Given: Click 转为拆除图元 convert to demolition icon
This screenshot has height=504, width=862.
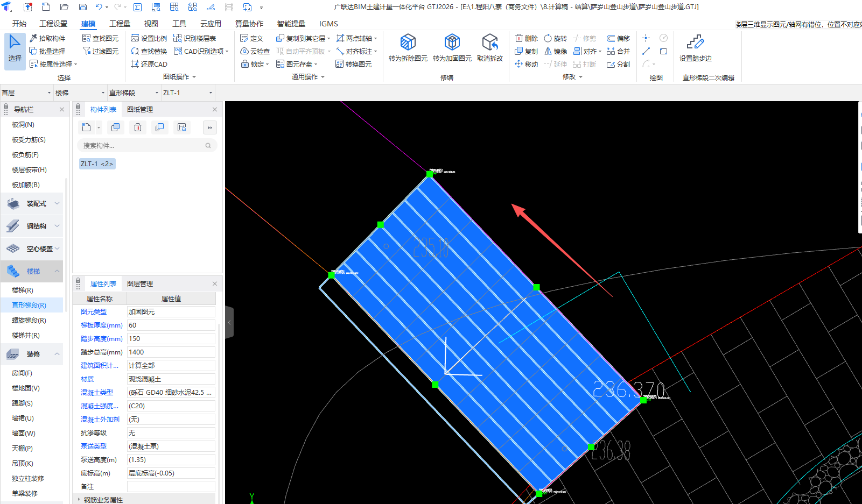Looking at the screenshot, I should click(x=408, y=42).
